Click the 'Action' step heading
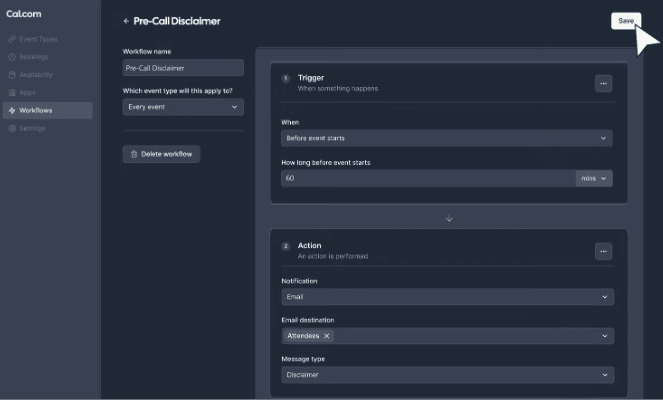Viewport: 663px width, 400px height. click(x=309, y=246)
